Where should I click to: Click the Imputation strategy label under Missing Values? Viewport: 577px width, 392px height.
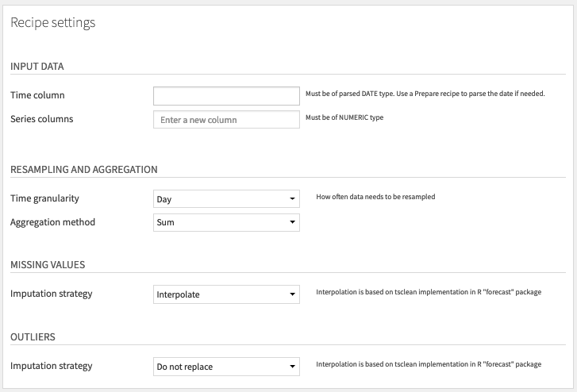(51, 294)
